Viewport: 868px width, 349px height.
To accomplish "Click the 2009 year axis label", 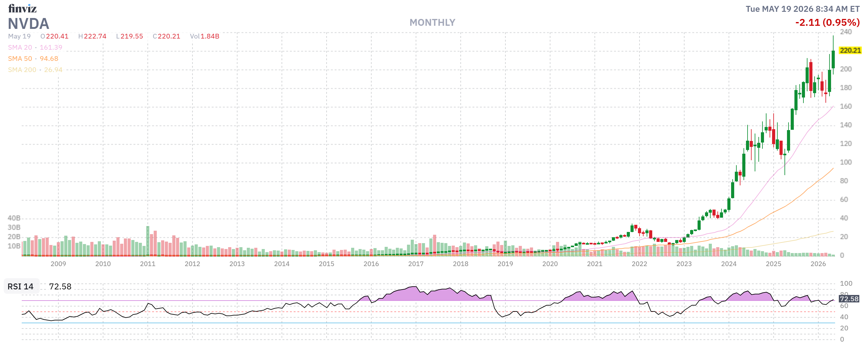I will pos(58,264).
